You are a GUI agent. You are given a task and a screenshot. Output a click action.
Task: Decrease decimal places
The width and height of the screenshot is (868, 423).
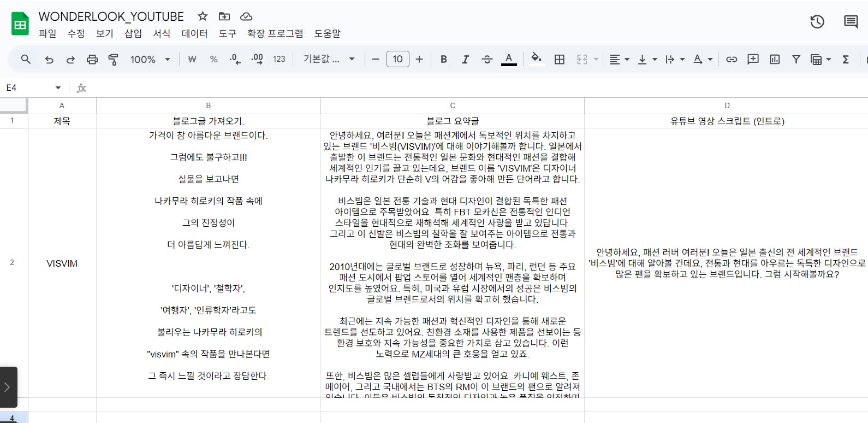(235, 59)
